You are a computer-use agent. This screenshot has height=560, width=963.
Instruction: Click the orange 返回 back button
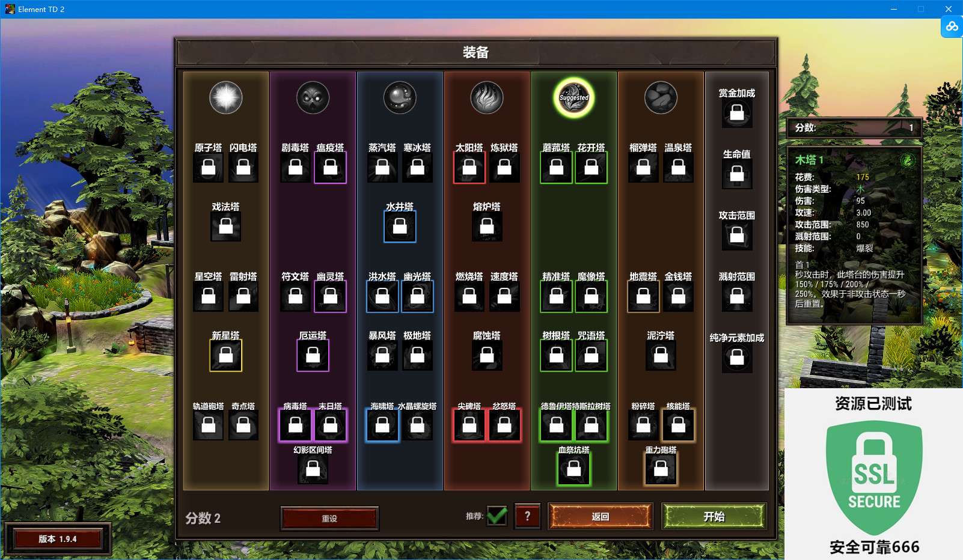click(x=601, y=517)
